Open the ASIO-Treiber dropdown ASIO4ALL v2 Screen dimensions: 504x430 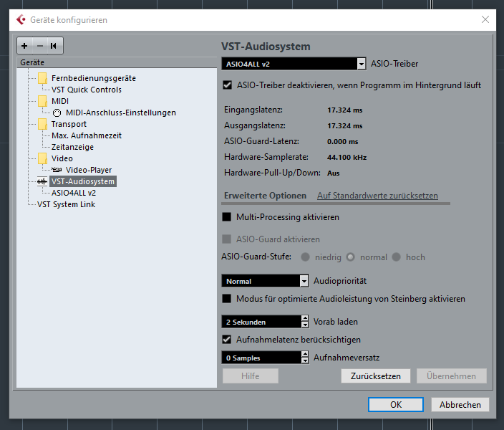(294, 64)
